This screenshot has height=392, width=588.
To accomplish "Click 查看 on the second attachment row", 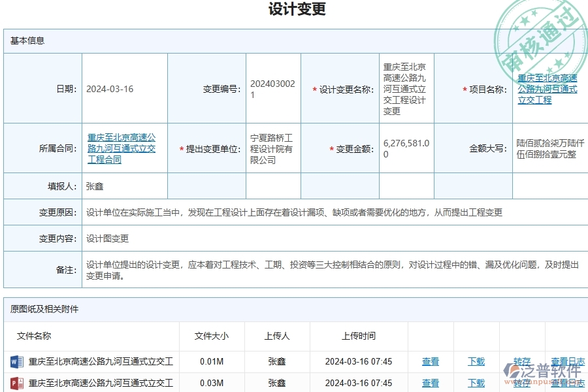I will click(x=431, y=383).
